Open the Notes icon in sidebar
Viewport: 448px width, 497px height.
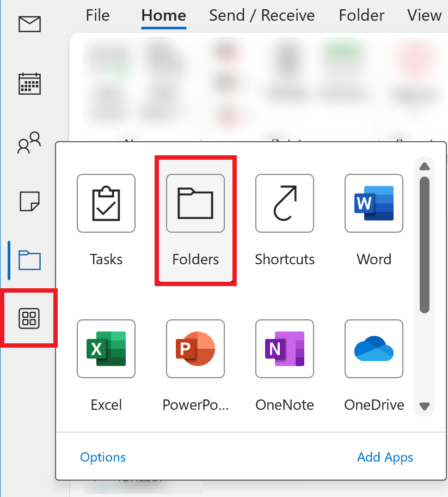point(29,201)
